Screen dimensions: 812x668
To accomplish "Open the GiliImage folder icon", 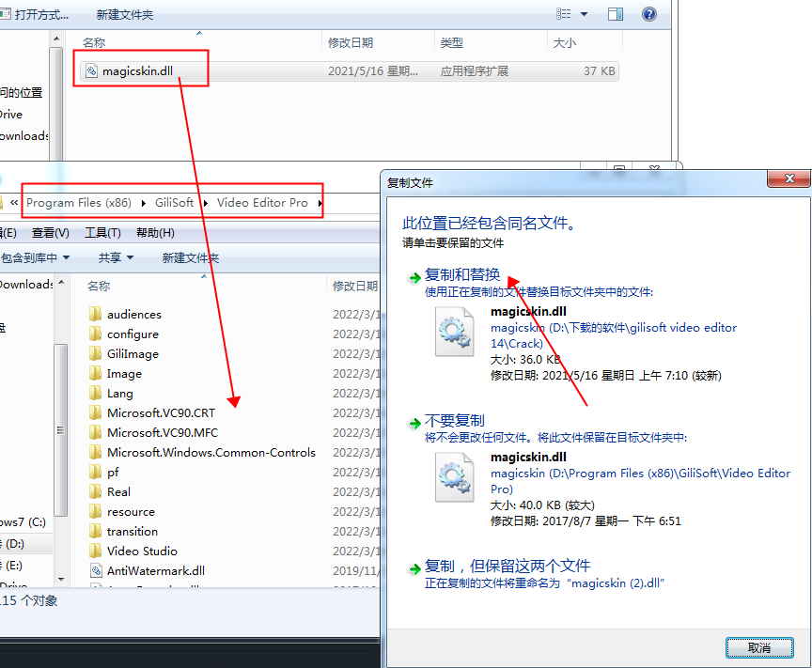I will [x=95, y=353].
